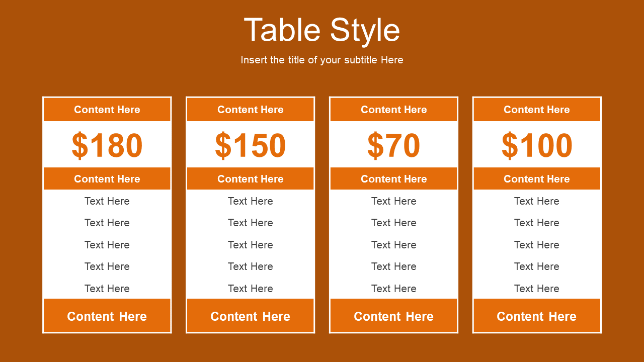Click the "Content Here" band directly below $150

[x=251, y=179]
